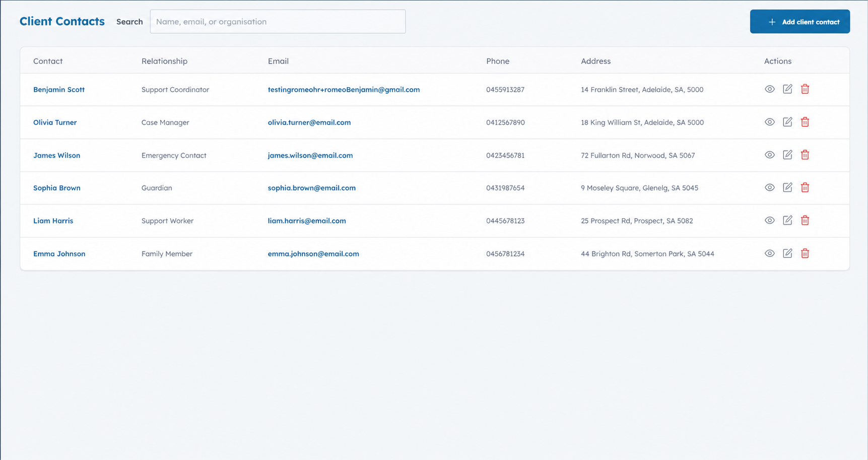Select phone number 0456781234
This screenshot has height=460, width=868.
coord(505,254)
